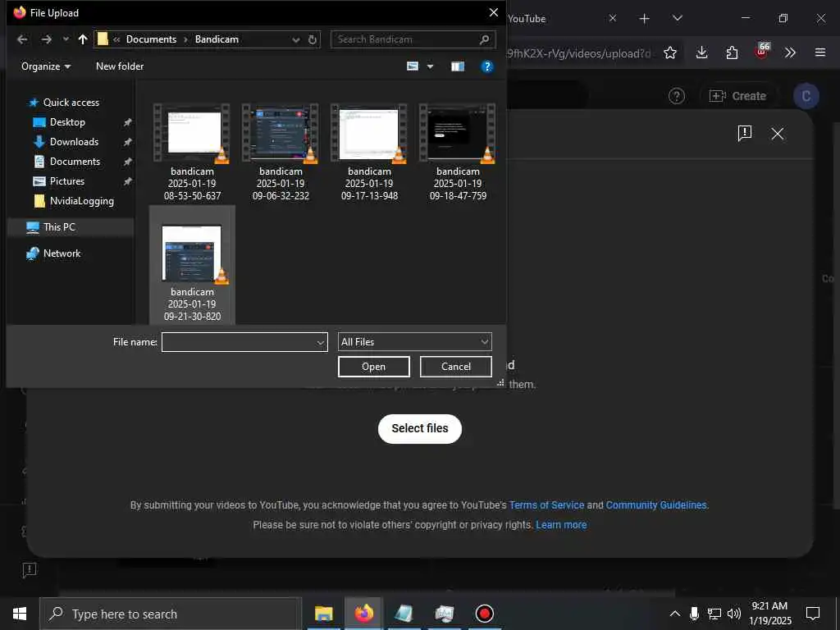Image resolution: width=840 pixels, height=630 pixels.
Task: Go forward in File Upload dialog
Action: point(47,39)
